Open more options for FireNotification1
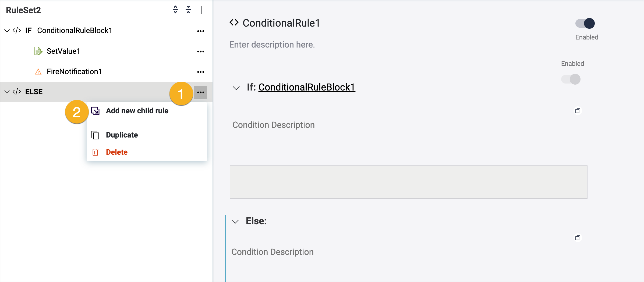Screen dimensions: 644x282 (x=200, y=72)
